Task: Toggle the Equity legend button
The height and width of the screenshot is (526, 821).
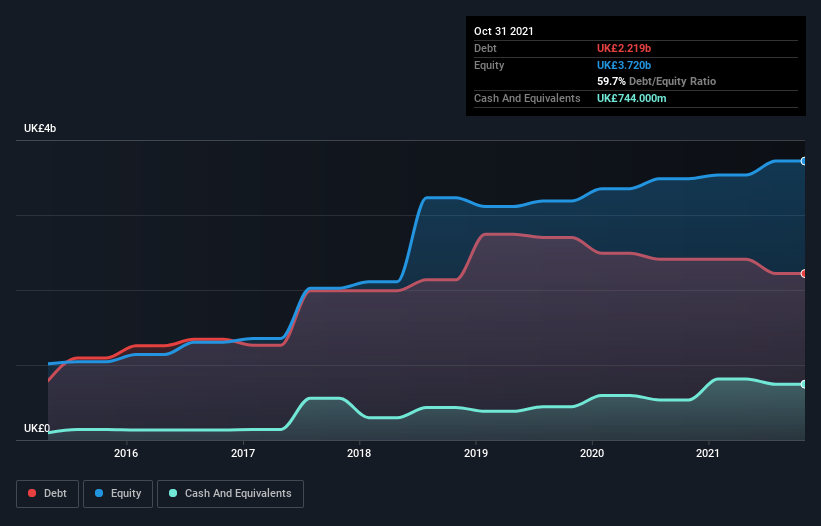Action: tap(118, 494)
